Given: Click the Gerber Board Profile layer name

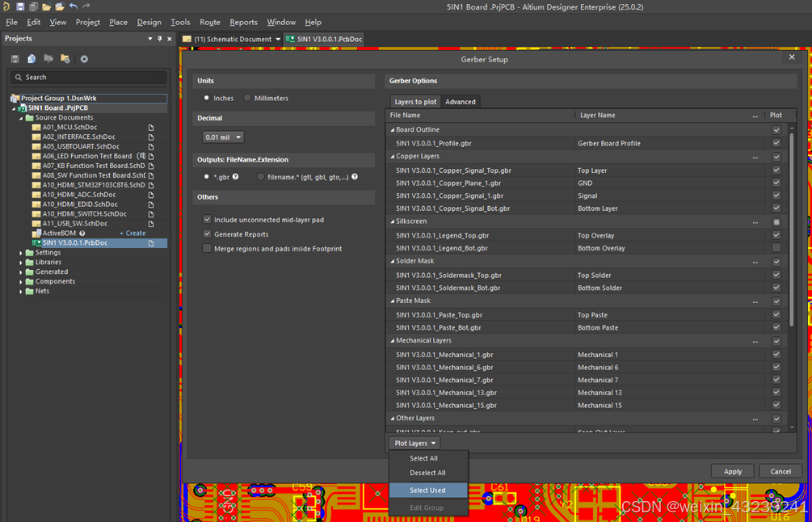Looking at the screenshot, I should pos(609,144).
